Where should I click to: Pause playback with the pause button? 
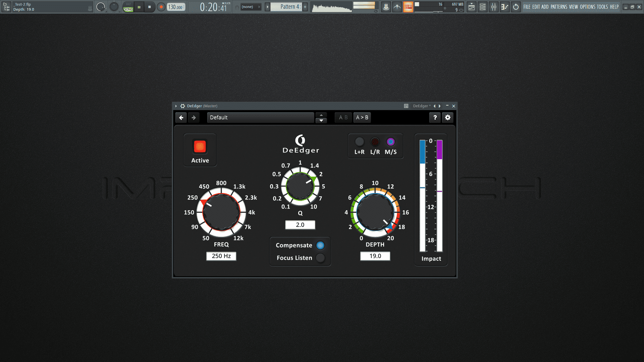click(139, 7)
